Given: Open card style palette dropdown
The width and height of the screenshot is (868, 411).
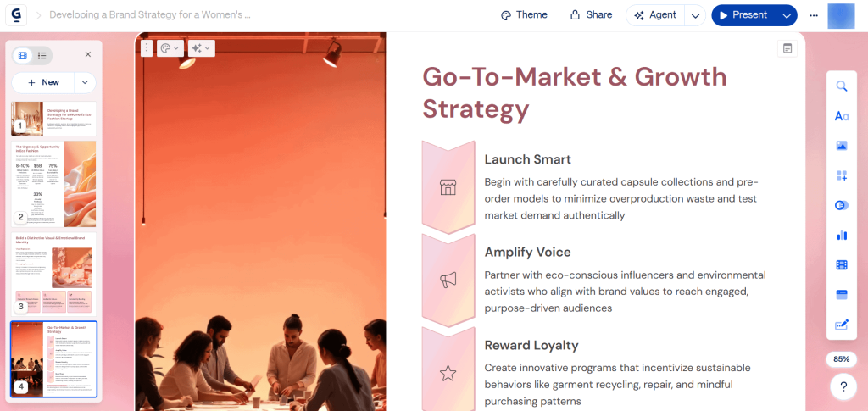Looking at the screenshot, I should tap(170, 48).
